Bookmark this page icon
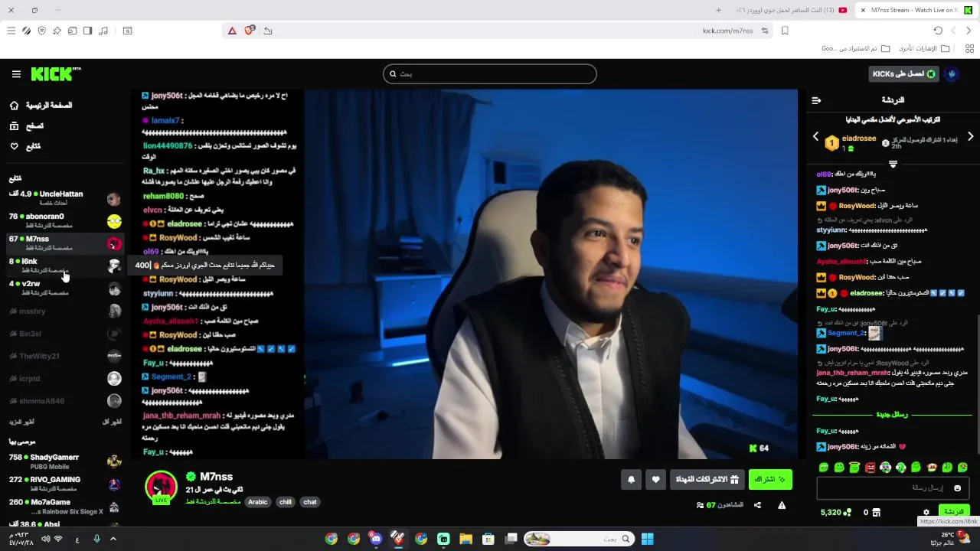This screenshot has height=551, width=980. tap(785, 31)
